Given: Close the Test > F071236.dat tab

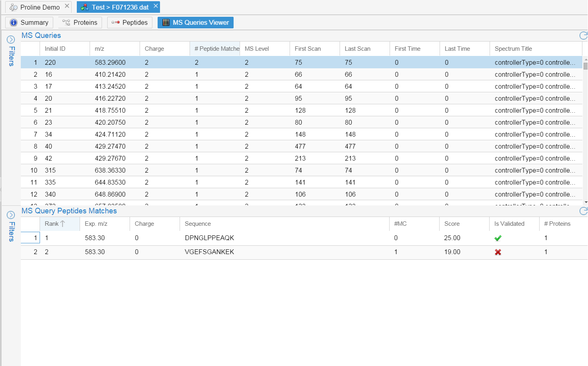Looking at the screenshot, I should pyautogui.click(x=156, y=6).
